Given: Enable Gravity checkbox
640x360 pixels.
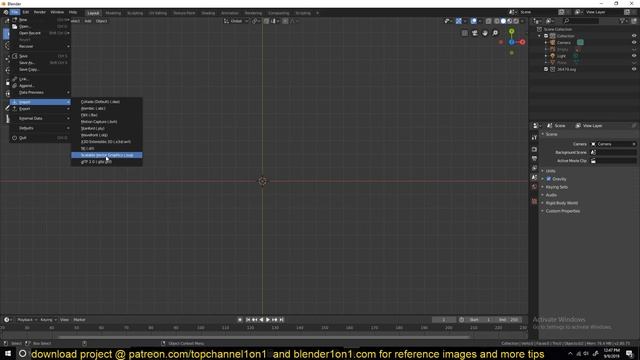Looking at the screenshot, I should [549, 179].
